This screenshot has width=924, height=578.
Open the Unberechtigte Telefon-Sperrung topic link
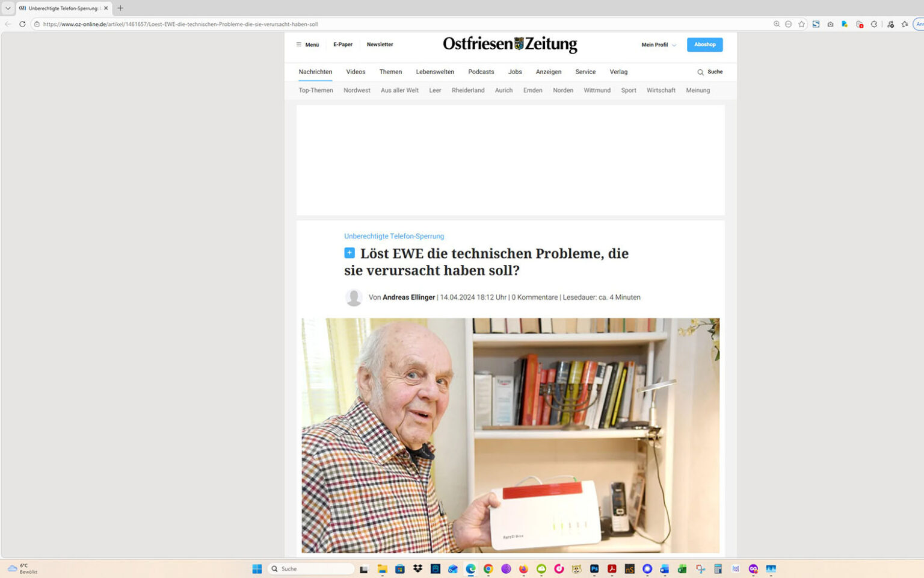click(394, 236)
